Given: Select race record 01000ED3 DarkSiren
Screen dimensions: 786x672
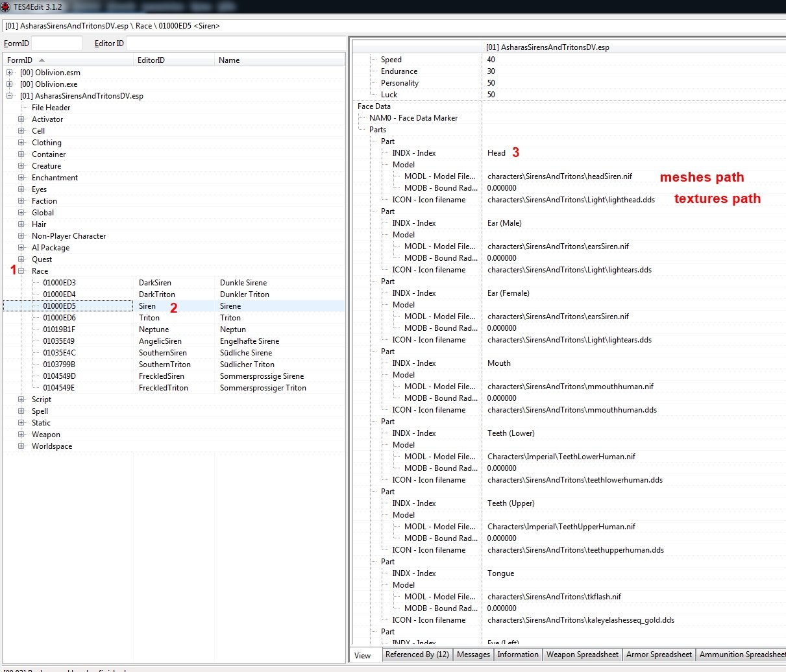Looking at the screenshot, I should pyautogui.click(x=174, y=283).
